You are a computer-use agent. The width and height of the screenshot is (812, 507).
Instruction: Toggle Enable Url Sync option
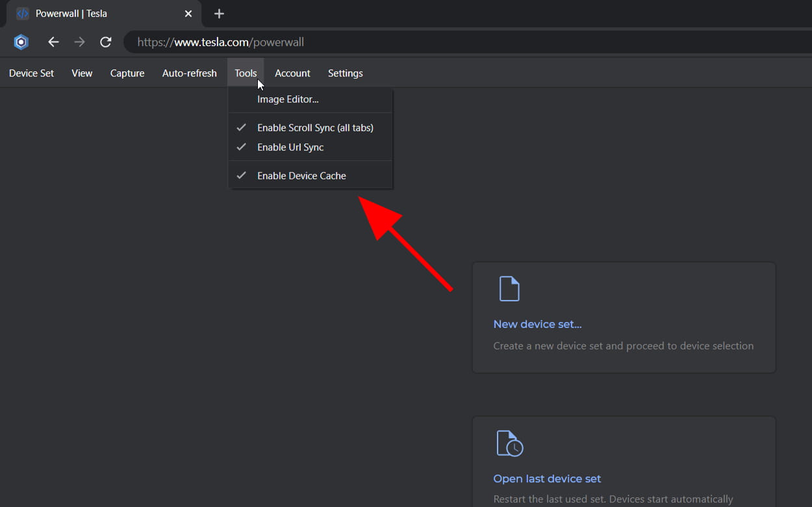(311, 147)
